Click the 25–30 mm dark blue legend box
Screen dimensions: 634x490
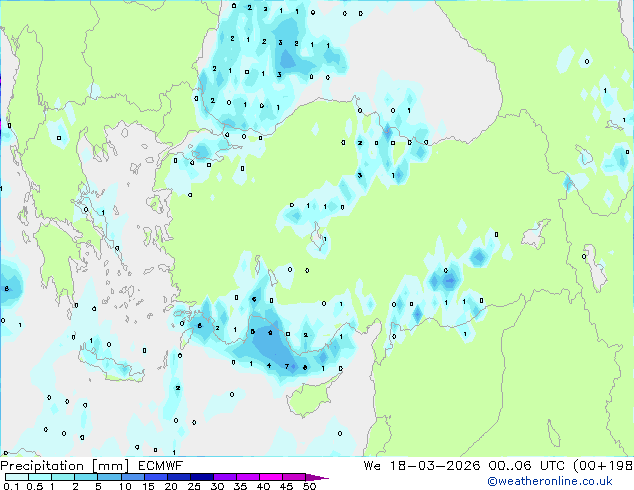click(x=201, y=477)
